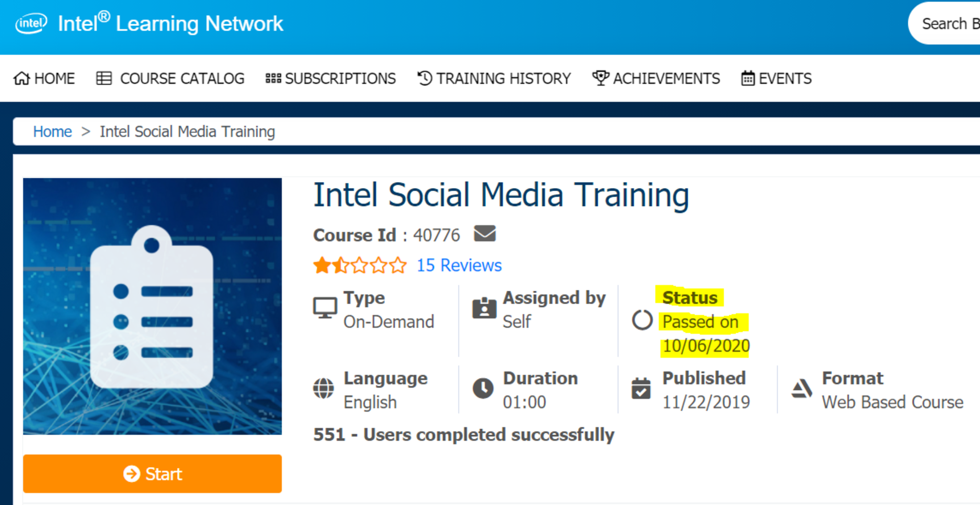
Task: Click the envelope icon beside Course Id
Action: (x=484, y=234)
